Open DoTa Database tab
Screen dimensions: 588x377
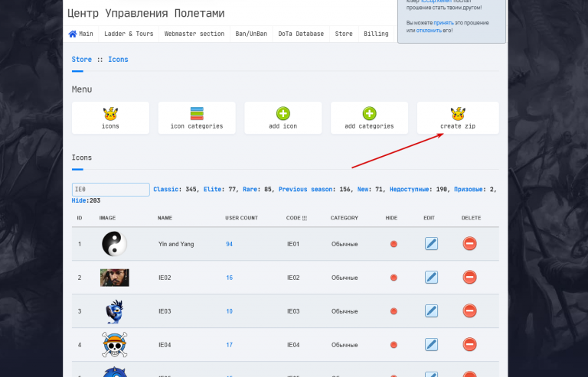coord(301,34)
